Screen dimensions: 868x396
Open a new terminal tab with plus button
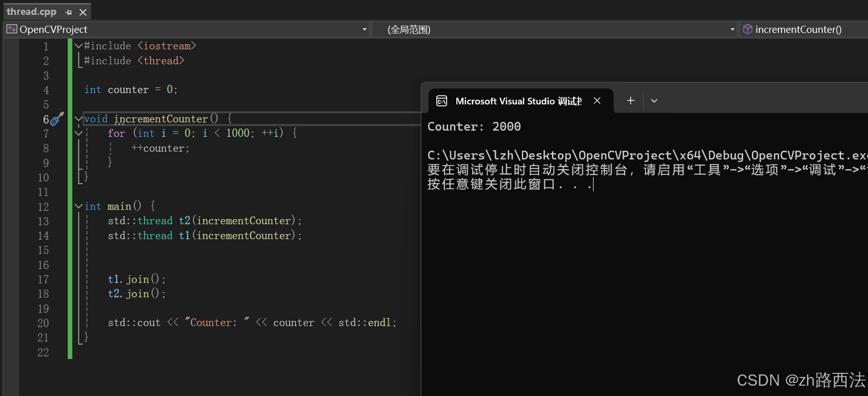(x=631, y=101)
